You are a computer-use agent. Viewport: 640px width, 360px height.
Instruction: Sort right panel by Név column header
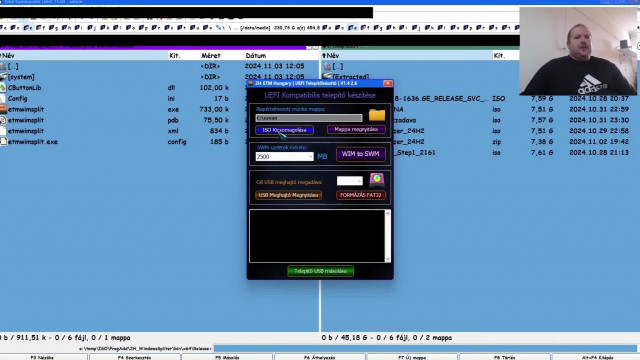407,56
